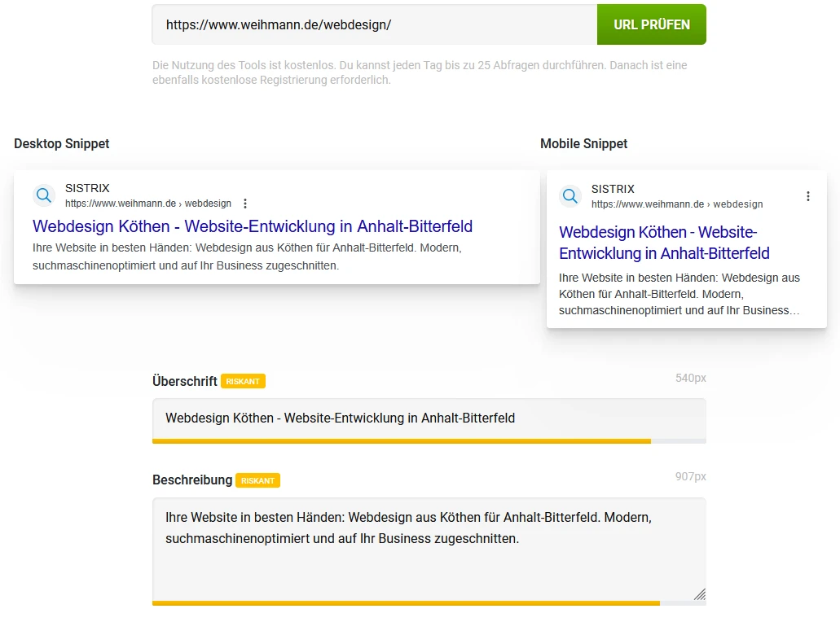Screen dimensions: 840x622
Task: Click RISKANT badge next to Beschreibung
Action: tap(257, 480)
